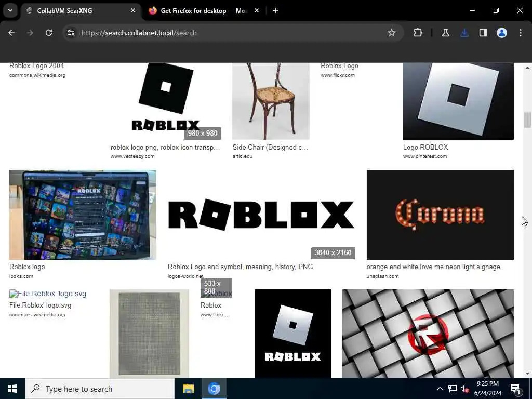Open the large ROBLOX wordmark 3840 x 2160 image
Viewport: 532px width, 399px height.
[262, 215]
